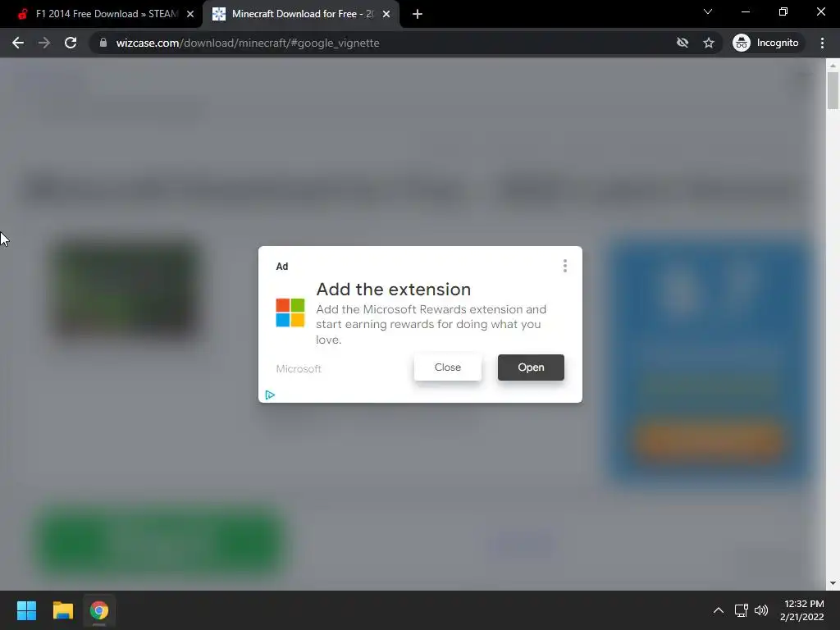840x630 pixels.
Task: Switch to the Minecraft Download for Free tab
Action: coord(300,14)
